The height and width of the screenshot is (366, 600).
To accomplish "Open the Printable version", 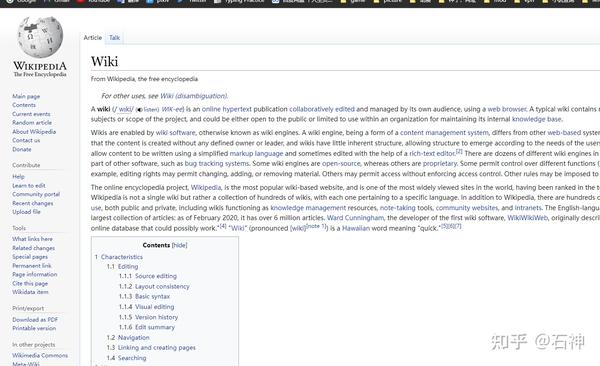I will point(34,328).
